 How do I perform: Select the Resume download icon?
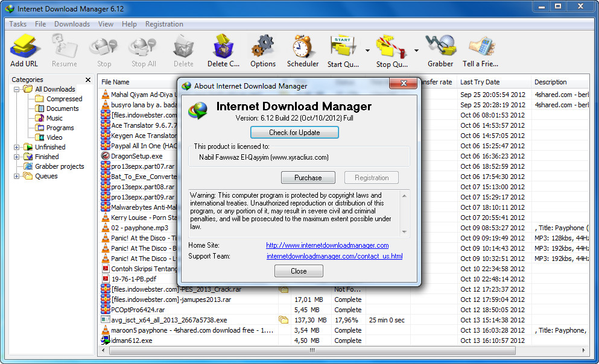point(64,48)
